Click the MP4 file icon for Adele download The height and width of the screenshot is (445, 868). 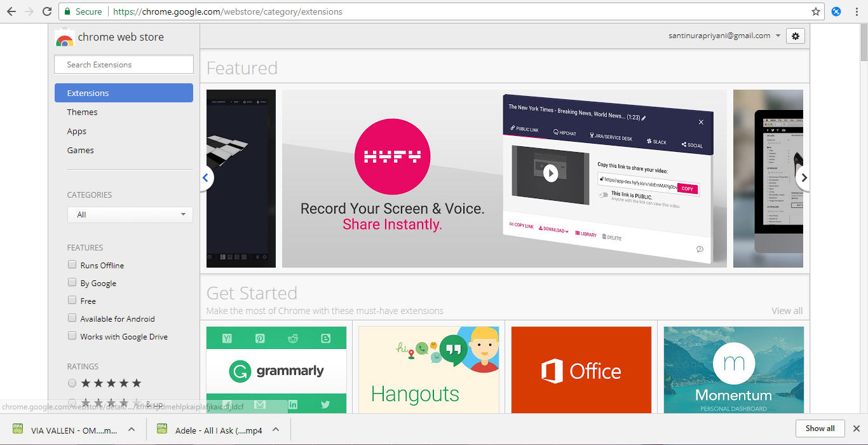tap(162, 428)
